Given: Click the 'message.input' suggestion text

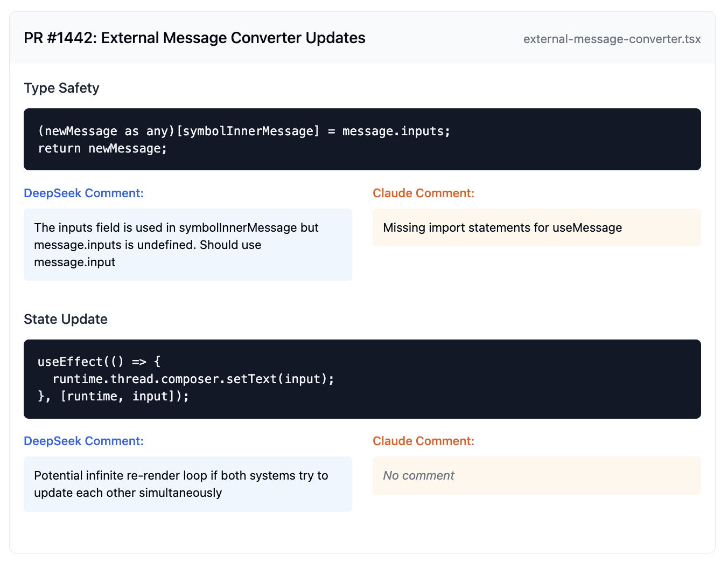Looking at the screenshot, I should click(x=74, y=262).
